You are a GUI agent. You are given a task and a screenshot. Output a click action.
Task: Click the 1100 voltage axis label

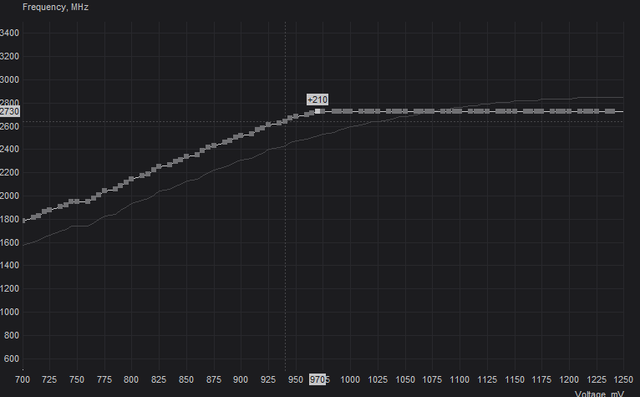460,379
